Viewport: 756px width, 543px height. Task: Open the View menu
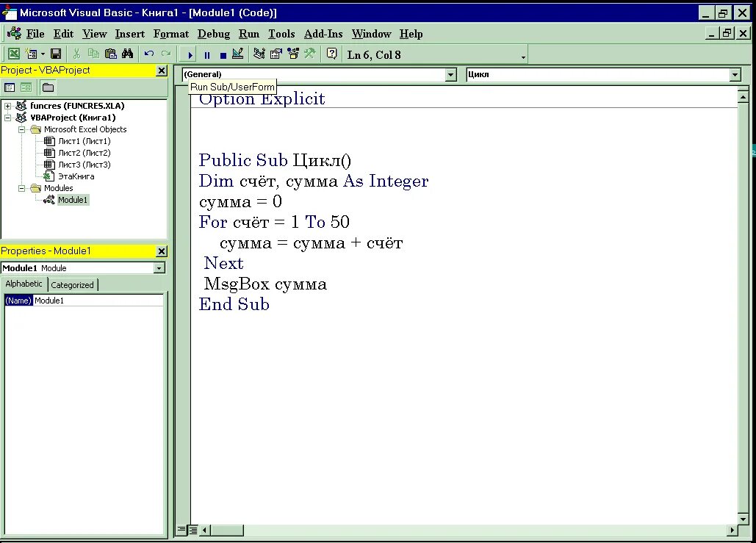click(x=95, y=34)
